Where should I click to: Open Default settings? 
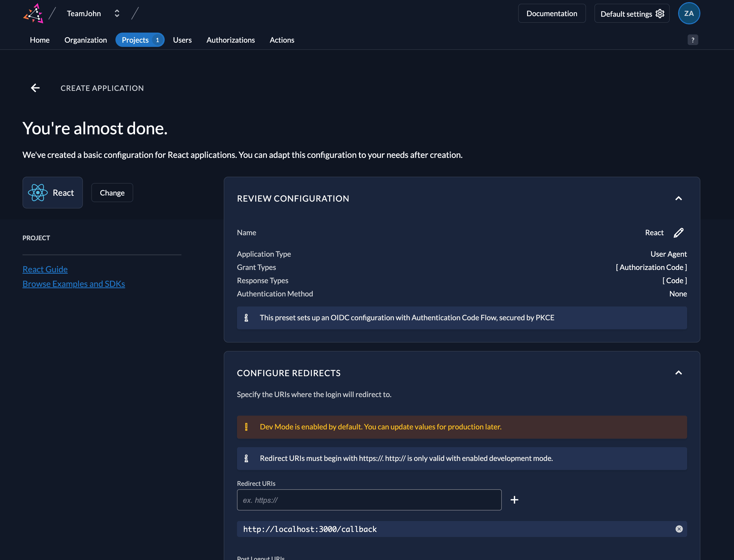[x=631, y=13]
